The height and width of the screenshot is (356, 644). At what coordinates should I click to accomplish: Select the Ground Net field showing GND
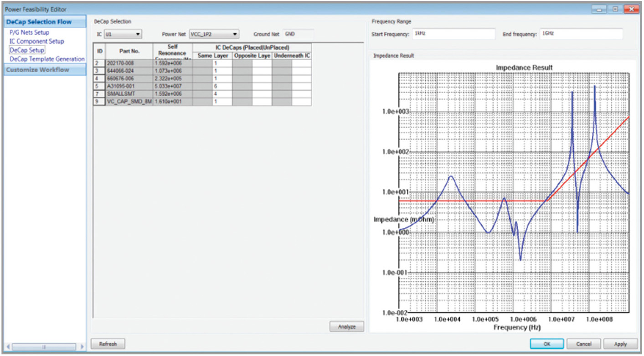point(299,33)
